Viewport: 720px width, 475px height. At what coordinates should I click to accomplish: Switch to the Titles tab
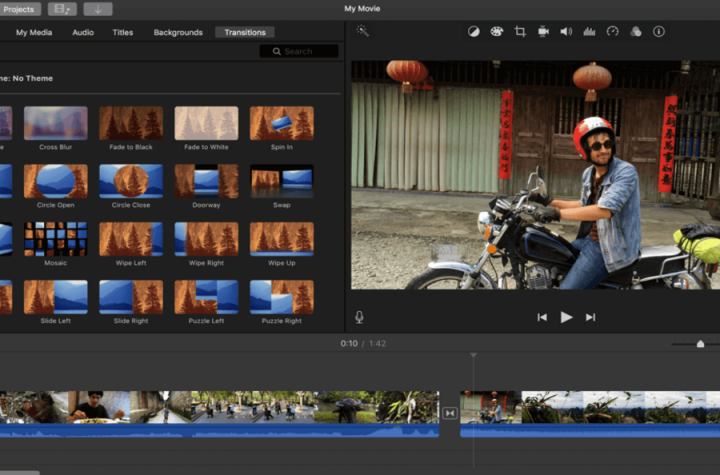123,32
